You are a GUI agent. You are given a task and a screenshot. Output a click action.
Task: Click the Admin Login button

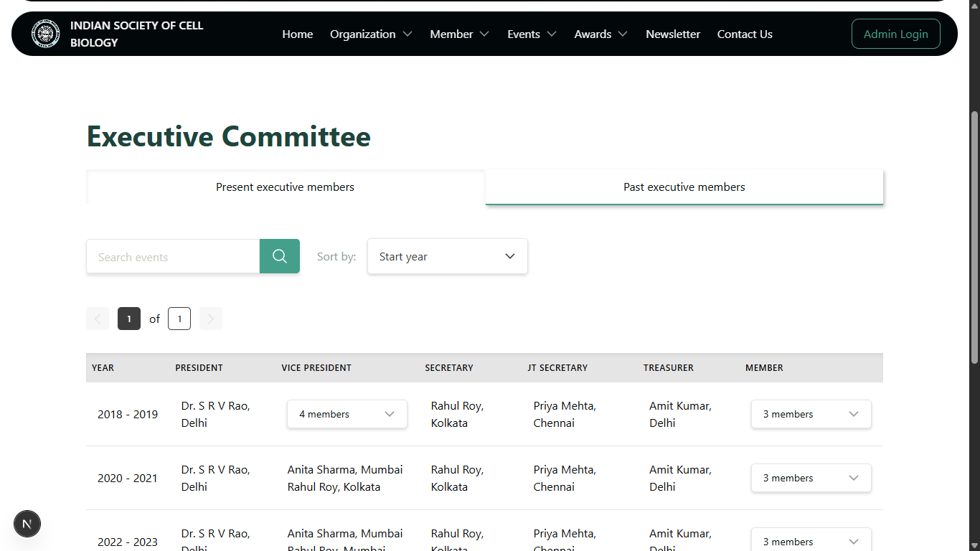click(896, 34)
